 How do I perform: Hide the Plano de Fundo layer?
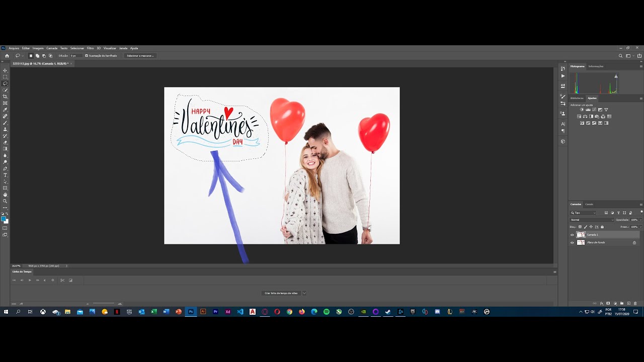[572, 242]
